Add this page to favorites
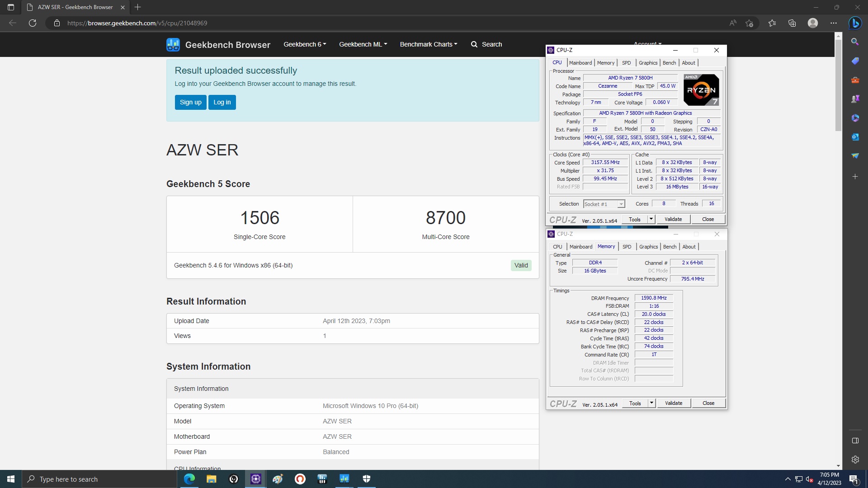 pos(750,23)
